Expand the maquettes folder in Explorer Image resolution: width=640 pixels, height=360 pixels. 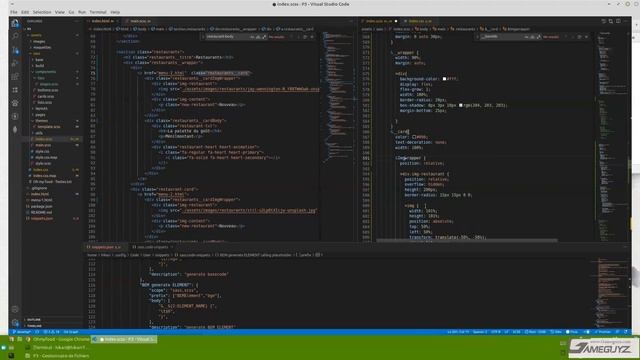(42, 47)
